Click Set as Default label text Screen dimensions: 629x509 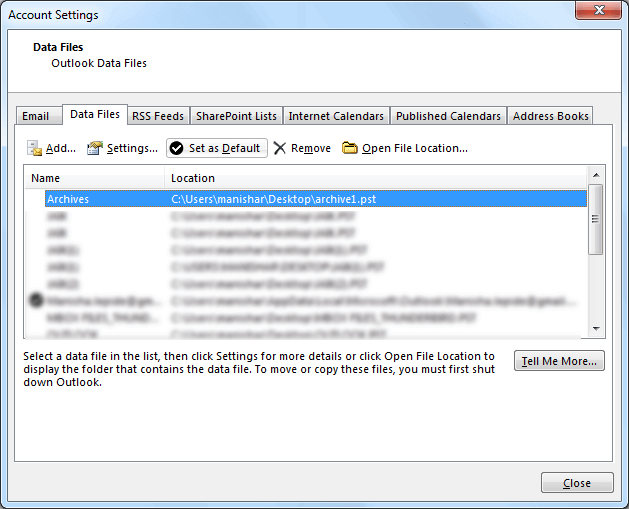[224, 148]
